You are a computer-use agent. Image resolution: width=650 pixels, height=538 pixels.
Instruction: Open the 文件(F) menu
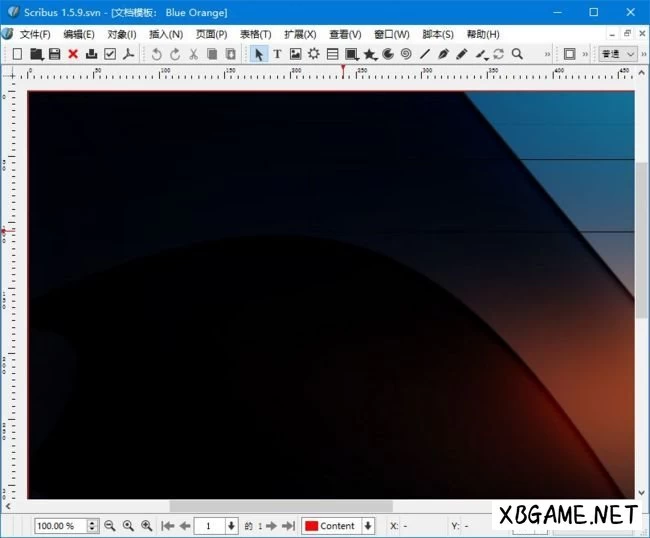(x=35, y=34)
